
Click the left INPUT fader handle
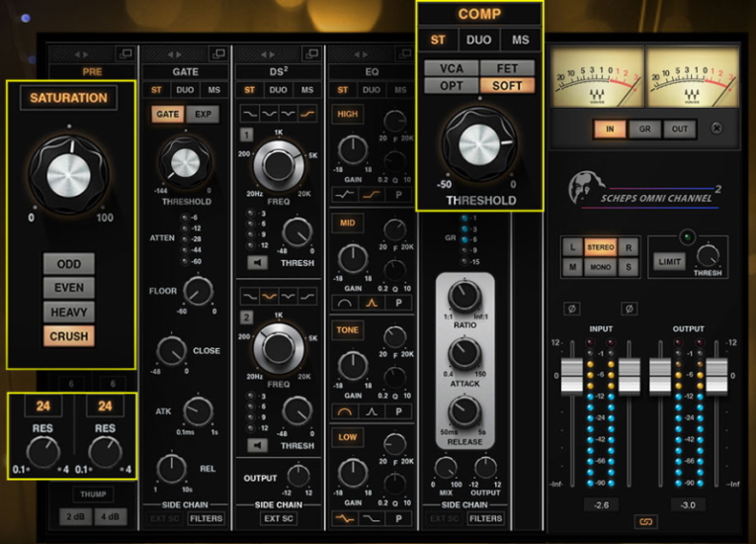pos(572,376)
